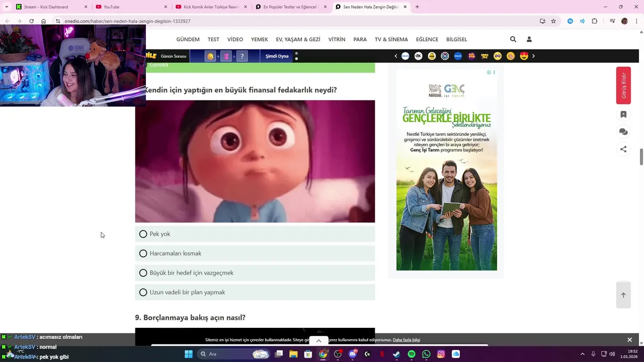Open Discord from the taskbar
The image size is (644, 362).
click(353, 354)
